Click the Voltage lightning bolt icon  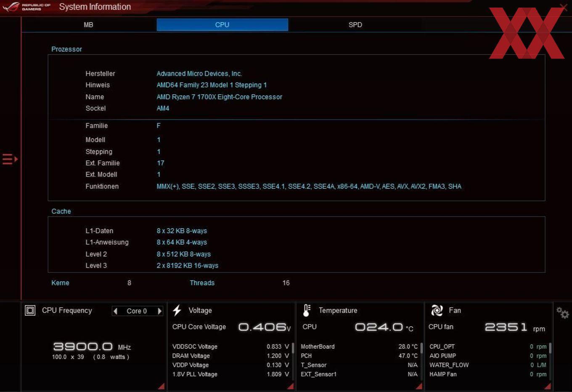pyautogui.click(x=177, y=310)
